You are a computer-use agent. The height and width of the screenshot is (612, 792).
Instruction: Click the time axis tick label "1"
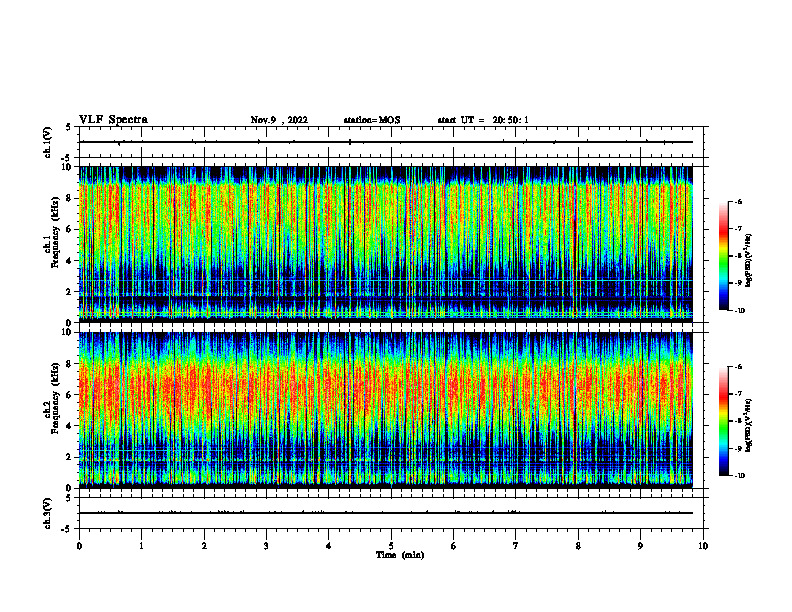click(141, 546)
